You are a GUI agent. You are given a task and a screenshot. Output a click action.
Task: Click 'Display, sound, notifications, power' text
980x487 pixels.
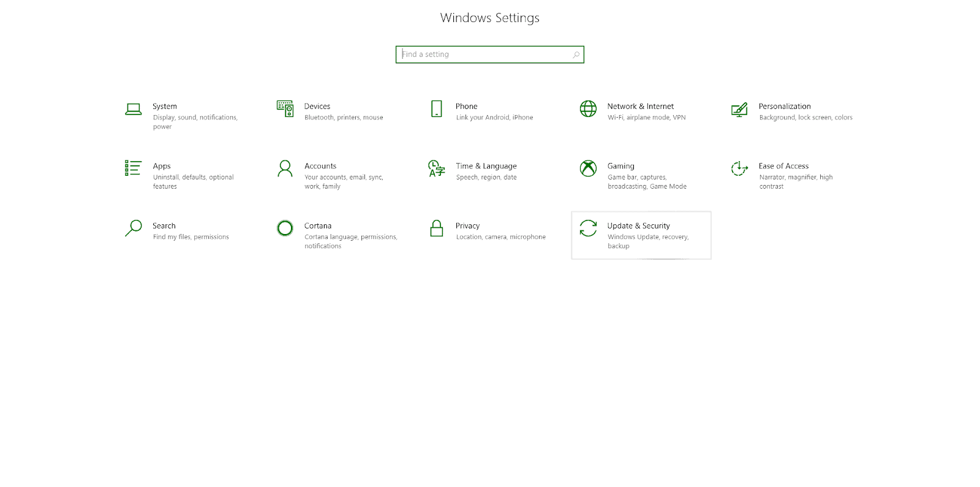coord(195,122)
